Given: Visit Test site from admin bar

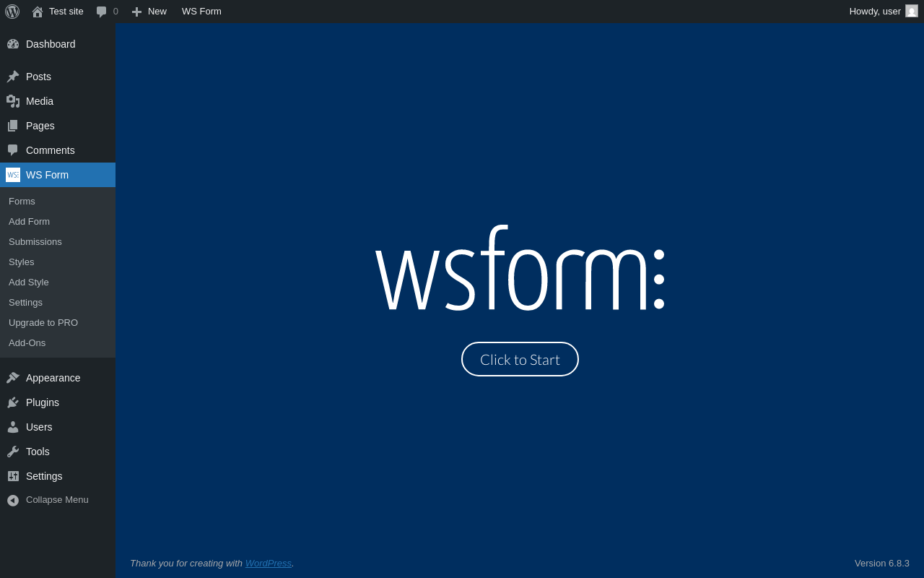Looking at the screenshot, I should click(58, 12).
